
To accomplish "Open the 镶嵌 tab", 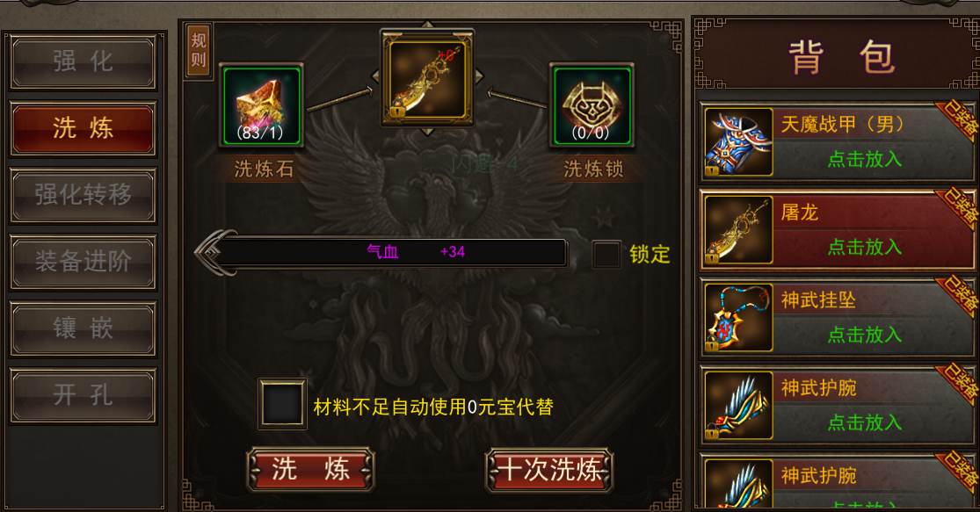I will click(x=83, y=328).
